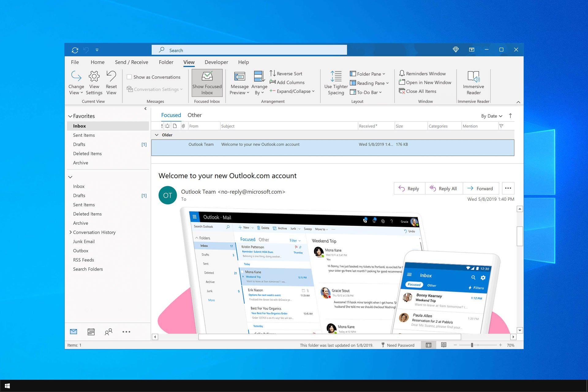Image resolution: width=588 pixels, height=392 pixels.
Task: Switch to Normal view in status bar
Action: click(429, 345)
